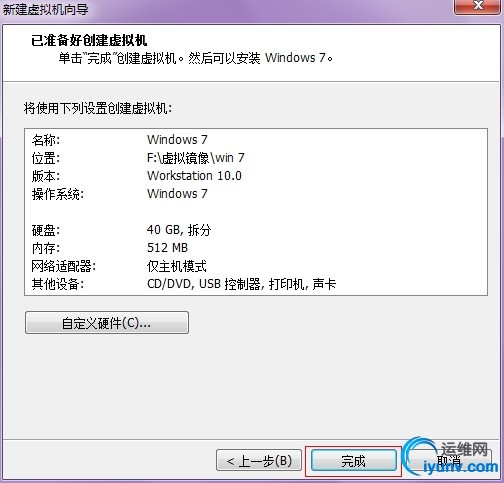Select the 操作系统 Windows 7 value
504x483 pixels.
(177, 194)
